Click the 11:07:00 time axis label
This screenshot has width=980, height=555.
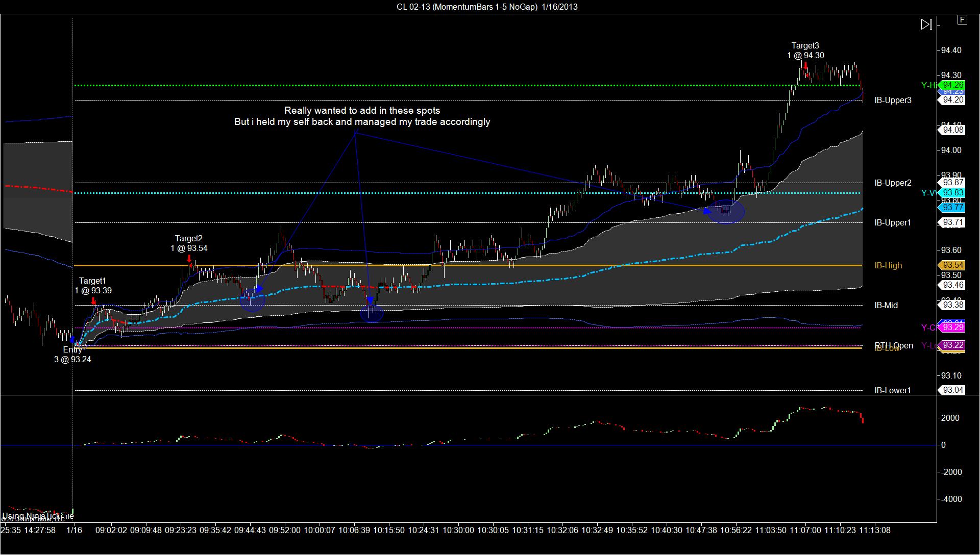pos(805,530)
